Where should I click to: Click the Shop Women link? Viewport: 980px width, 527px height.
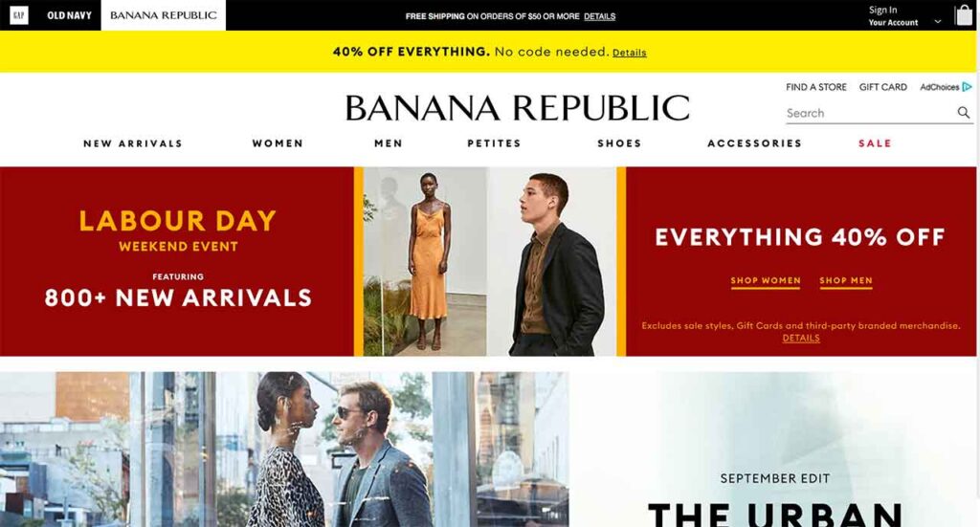[765, 281]
